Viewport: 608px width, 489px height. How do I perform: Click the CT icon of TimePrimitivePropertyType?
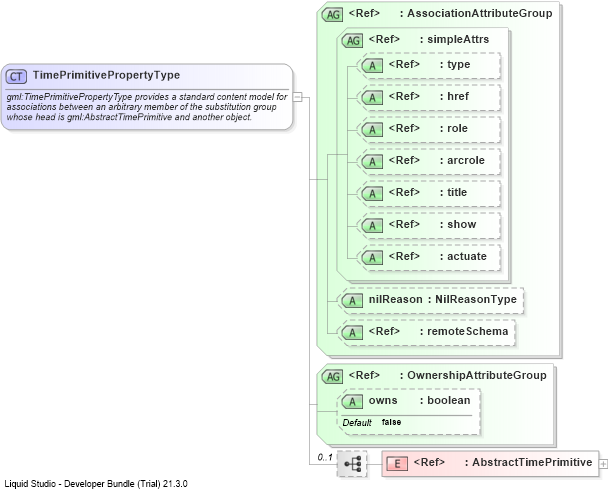(16, 76)
